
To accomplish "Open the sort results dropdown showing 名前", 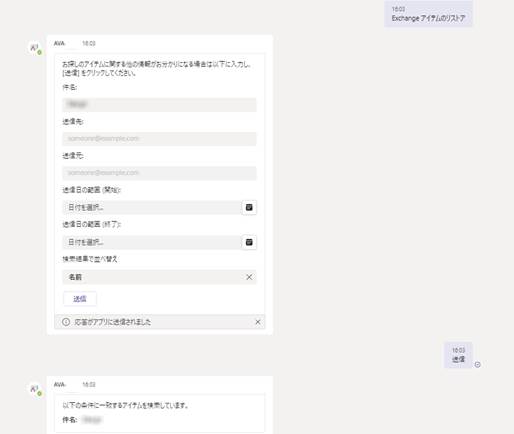I will pyautogui.click(x=159, y=277).
